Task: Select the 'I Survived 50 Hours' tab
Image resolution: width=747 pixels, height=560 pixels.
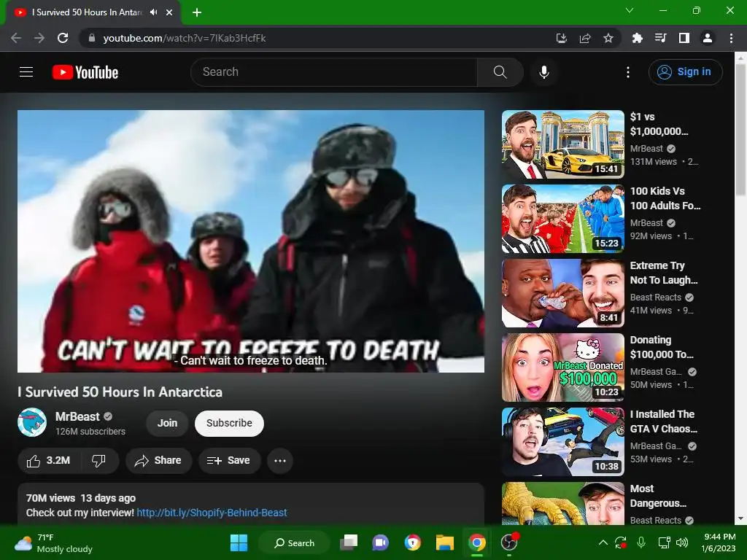Action: 93,12
